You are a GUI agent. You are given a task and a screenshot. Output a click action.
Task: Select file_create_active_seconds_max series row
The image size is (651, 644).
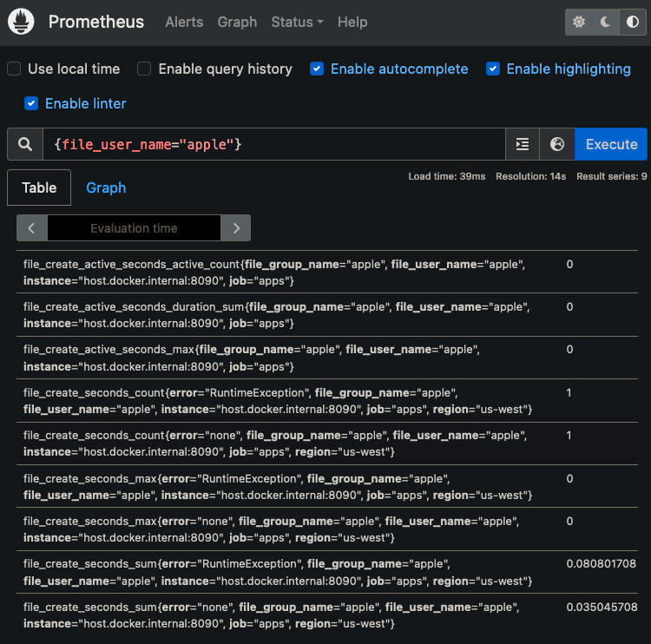click(327, 358)
